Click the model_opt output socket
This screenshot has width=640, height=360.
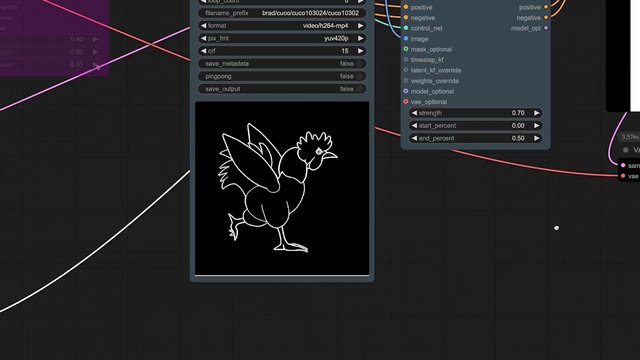(546, 28)
